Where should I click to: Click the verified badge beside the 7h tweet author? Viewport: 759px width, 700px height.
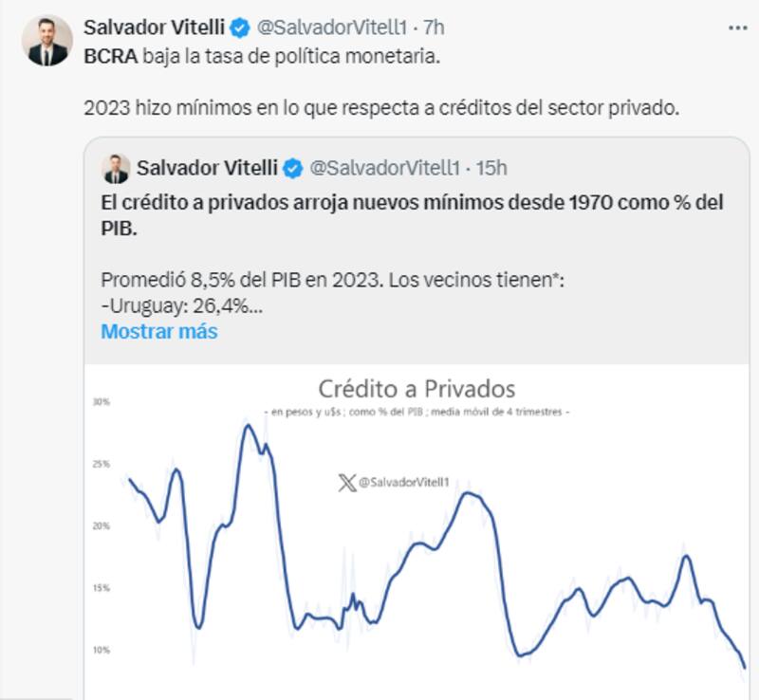[242, 28]
